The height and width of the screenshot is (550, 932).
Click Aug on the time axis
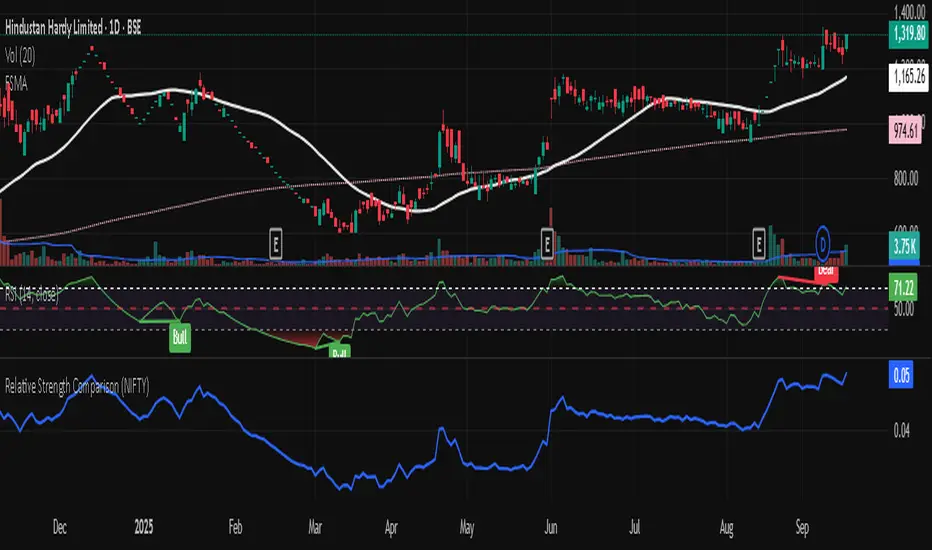[x=726, y=527]
